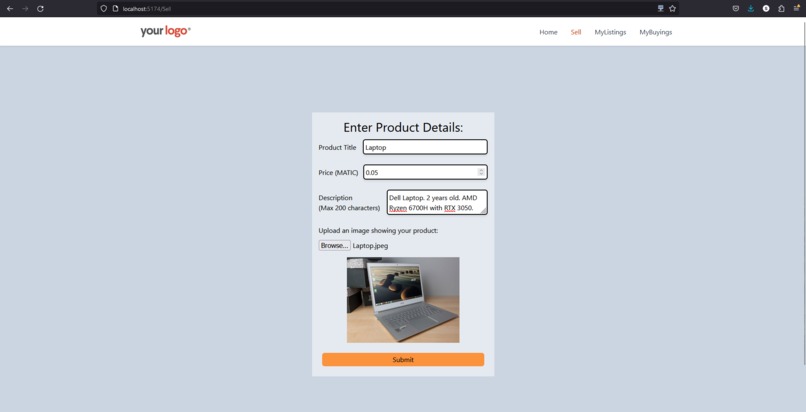Image resolution: width=806 pixels, height=412 pixels.
Task: Bookmark this page with the star icon
Action: (x=672, y=9)
